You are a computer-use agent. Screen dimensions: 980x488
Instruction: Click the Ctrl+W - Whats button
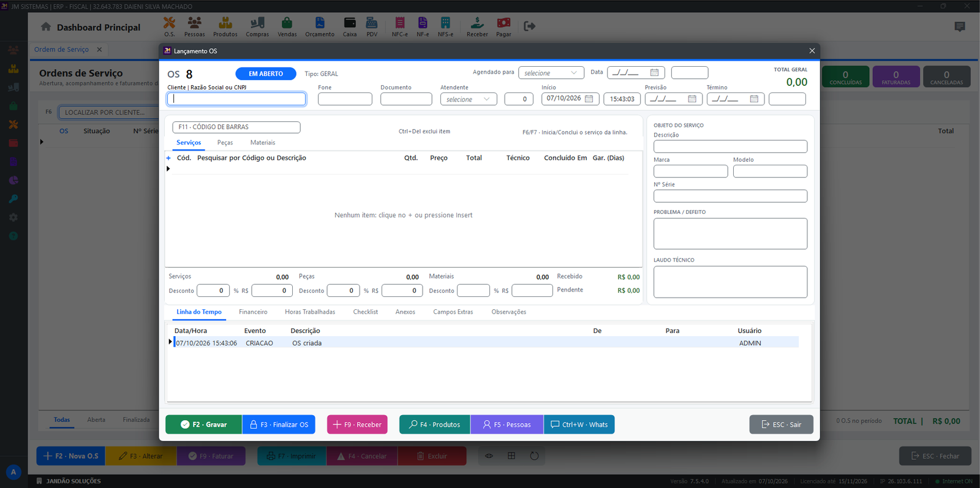(x=579, y=424)
